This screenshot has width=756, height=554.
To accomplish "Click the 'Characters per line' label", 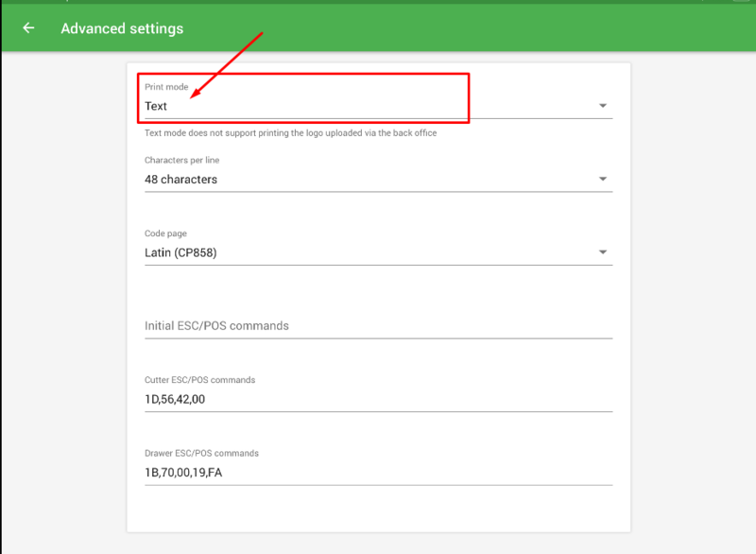I will 181,161.
